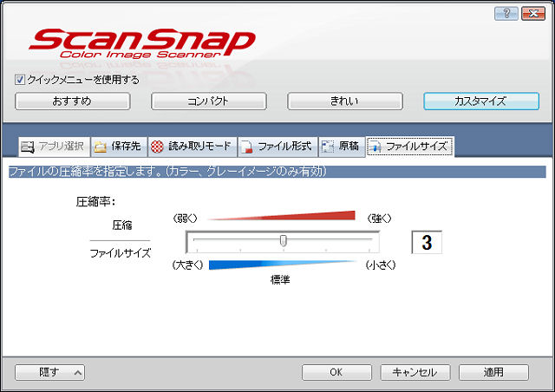Confirm settings with the OK button
The image size is (555, 392).
coord(336,373)
